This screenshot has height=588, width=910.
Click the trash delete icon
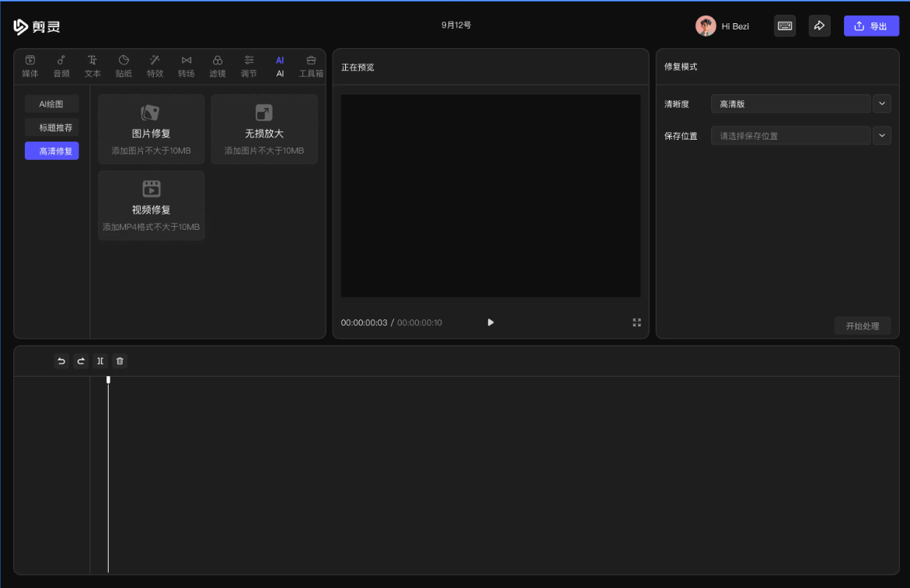[120, 361]
